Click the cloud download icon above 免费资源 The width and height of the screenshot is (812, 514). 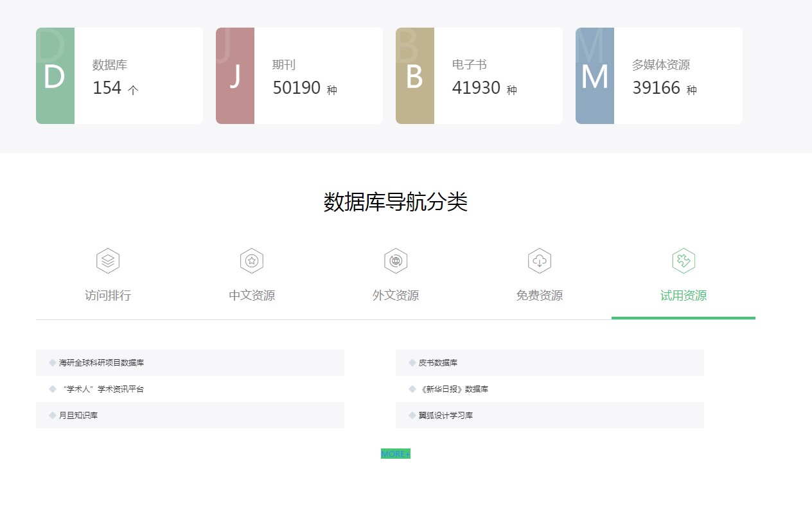coord(540,261)
